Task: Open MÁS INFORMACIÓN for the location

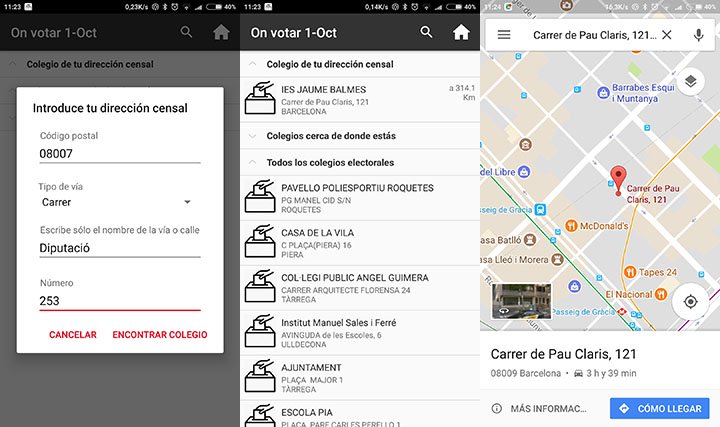Action: (540, 408)
